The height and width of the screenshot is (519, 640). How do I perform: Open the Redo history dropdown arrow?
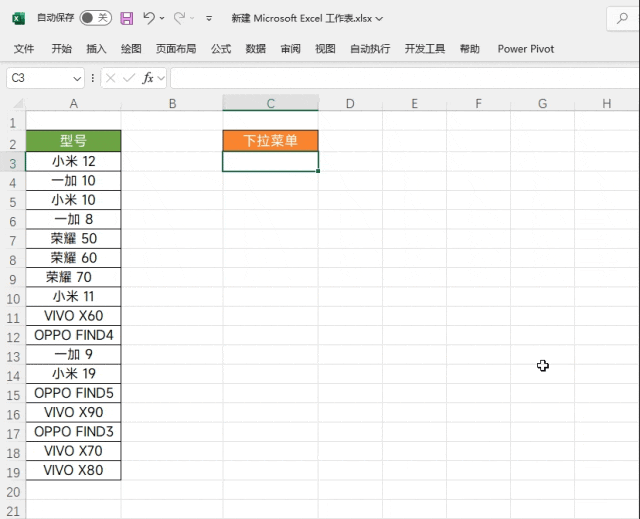[192, 18]
